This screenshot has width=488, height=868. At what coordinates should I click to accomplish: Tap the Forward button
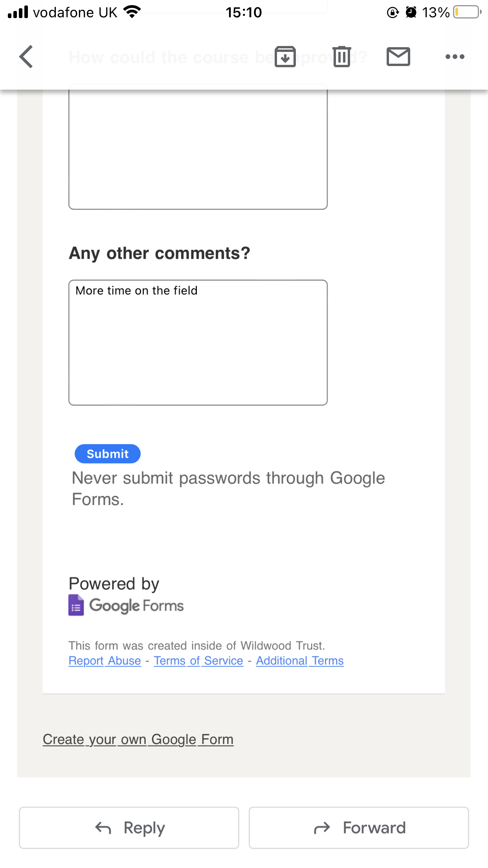pos(359,828)
